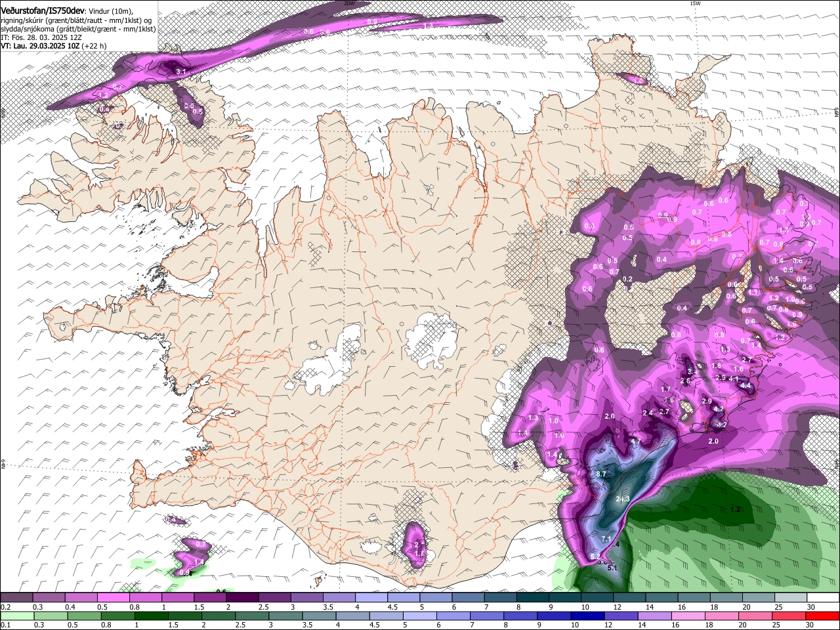The image size is (840, 630).
Task: Select the dark teal 10 swatch in snow legend
Action: click(x=597, y=598)
